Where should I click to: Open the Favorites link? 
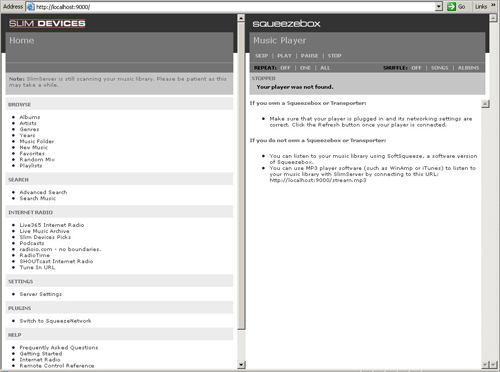32,153
